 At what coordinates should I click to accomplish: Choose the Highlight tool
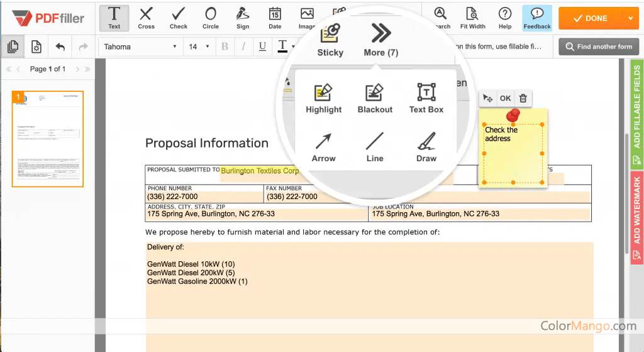(324, 99)
